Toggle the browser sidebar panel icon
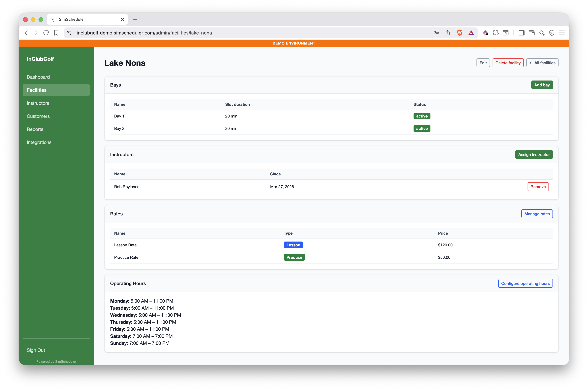The image size is (588, 390). (521, 33)
